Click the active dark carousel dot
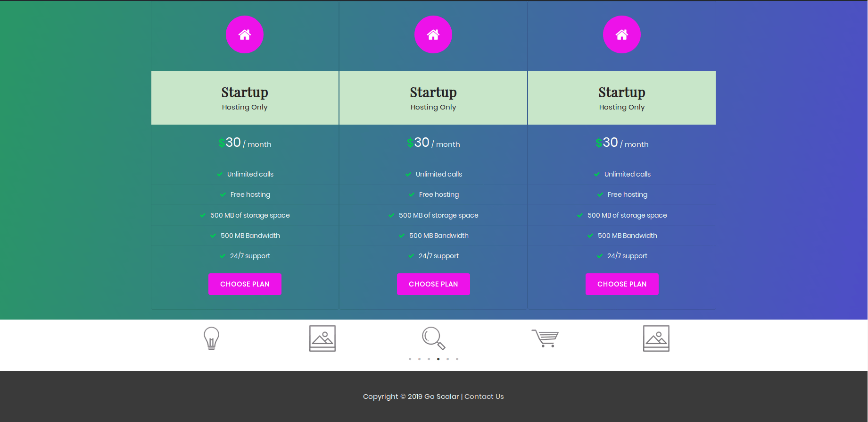Image resolution: width=868 pixels, height=422 pixels. tap(438, 359)
